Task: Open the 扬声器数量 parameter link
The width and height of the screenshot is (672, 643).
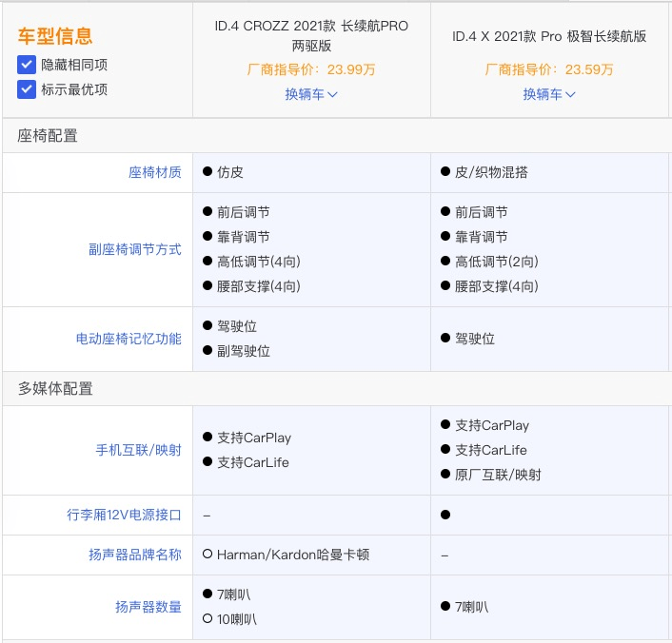Action: tap(148, 607)
